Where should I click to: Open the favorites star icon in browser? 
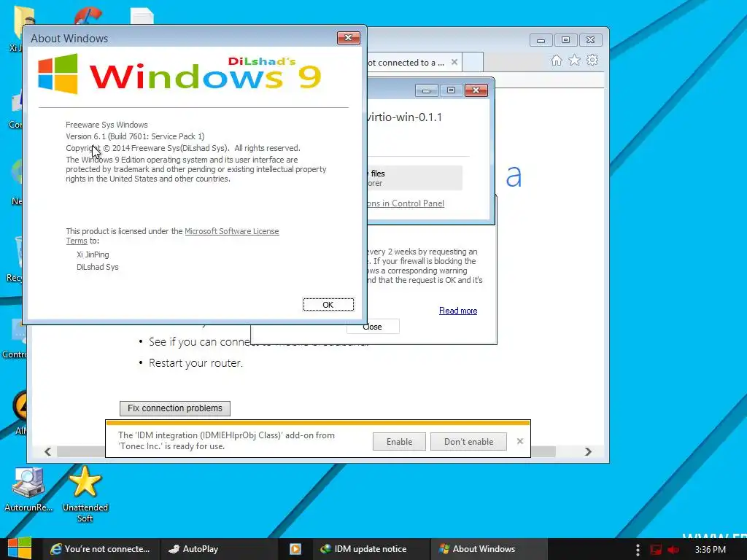(x=575, y=61)
